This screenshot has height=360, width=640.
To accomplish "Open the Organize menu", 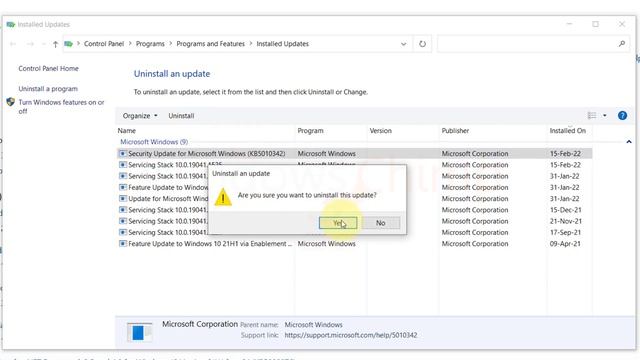I will click(140, 116).
